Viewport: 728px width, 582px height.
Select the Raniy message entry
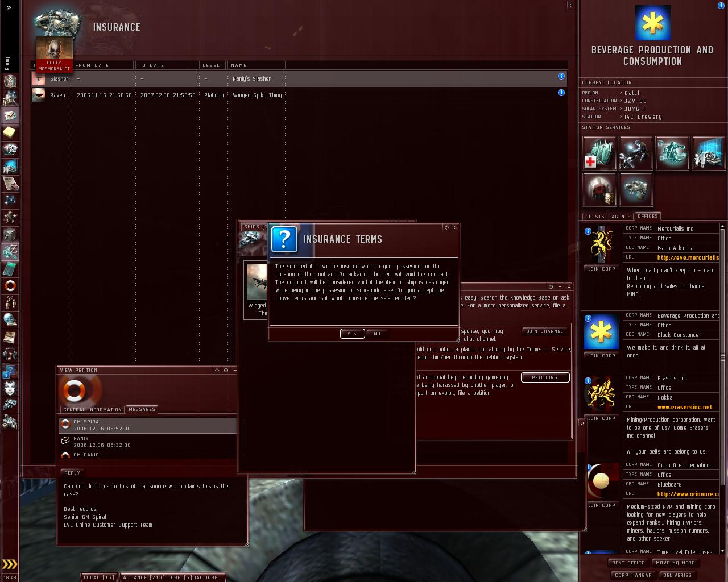(148, 442)
